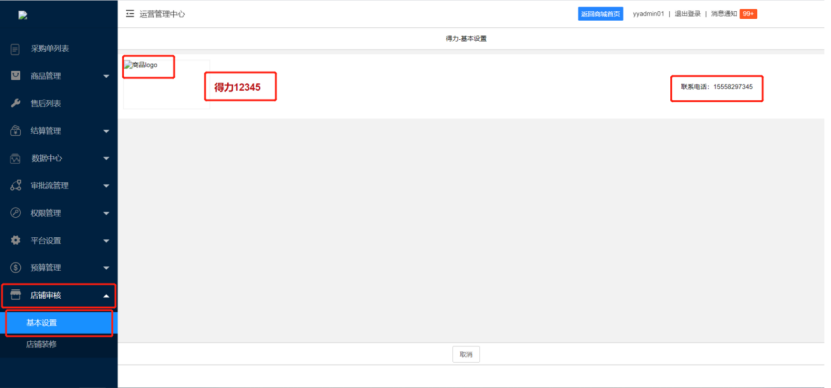The image size is (831, 388).
Task: Click the 权限管理 key icon
Action: point(15,213)
